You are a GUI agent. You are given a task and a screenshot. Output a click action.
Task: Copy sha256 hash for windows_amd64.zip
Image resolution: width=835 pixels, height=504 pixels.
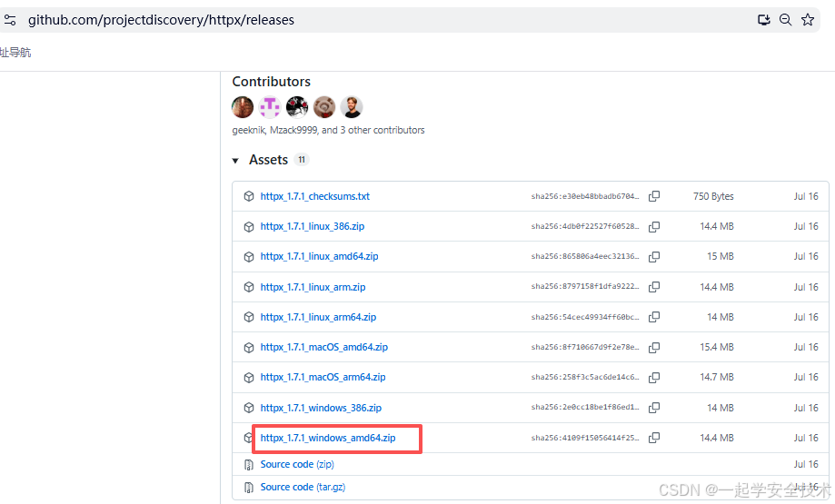[x=654, y=438]
